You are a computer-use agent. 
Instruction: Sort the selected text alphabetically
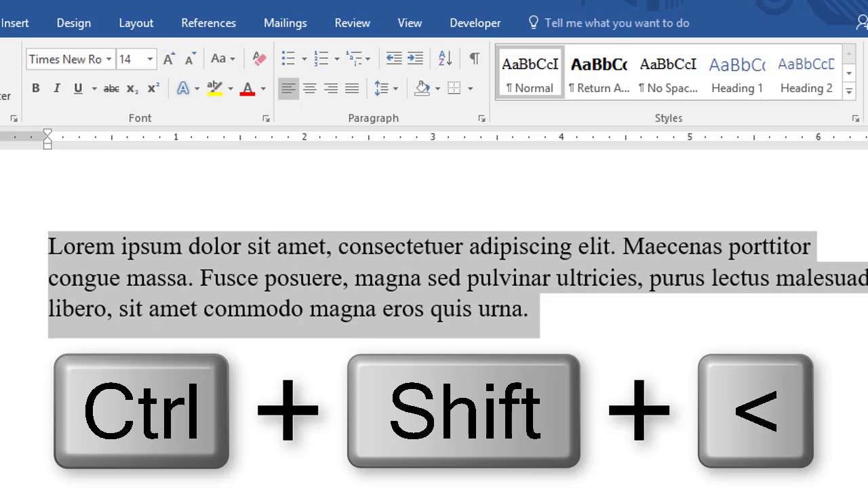(x=445, y=59)
